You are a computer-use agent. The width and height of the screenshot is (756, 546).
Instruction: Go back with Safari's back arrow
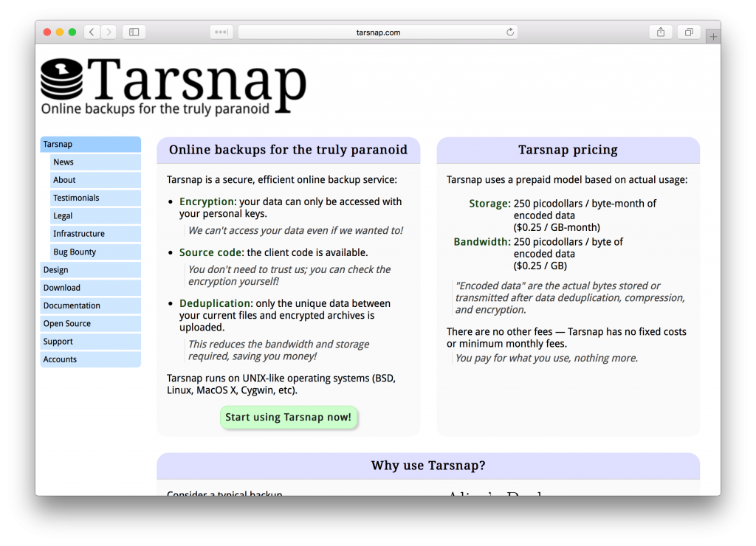point(92,32)
